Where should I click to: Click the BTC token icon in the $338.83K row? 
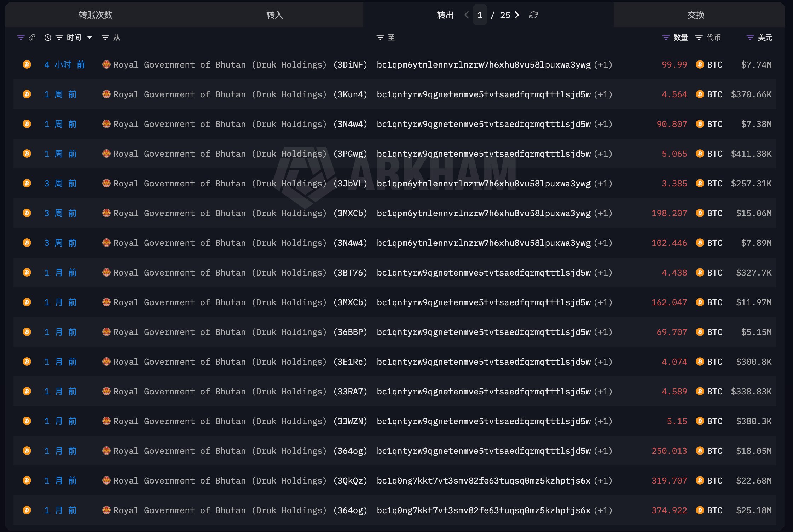point(700,392)
